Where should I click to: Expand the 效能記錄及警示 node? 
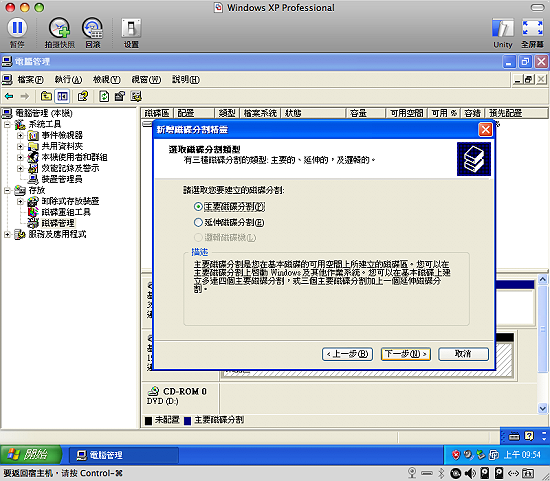click(20, 168)
